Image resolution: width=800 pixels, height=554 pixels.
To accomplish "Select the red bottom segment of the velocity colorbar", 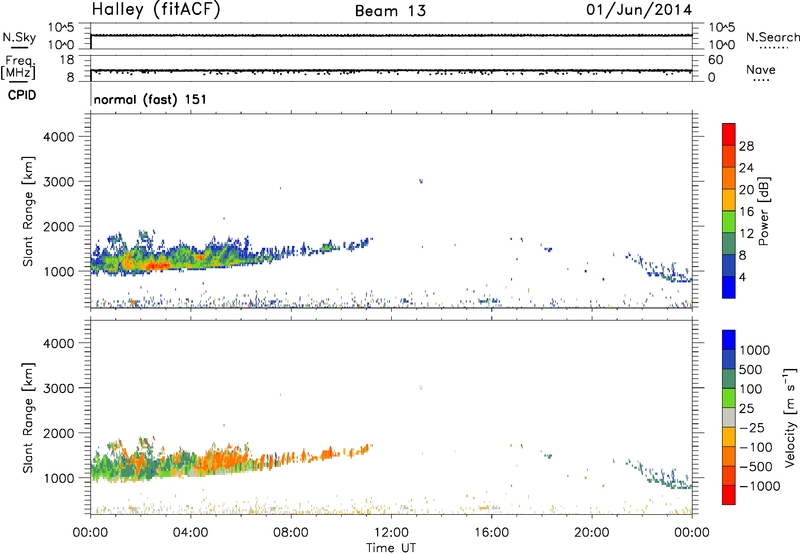I will coord(729,495).
